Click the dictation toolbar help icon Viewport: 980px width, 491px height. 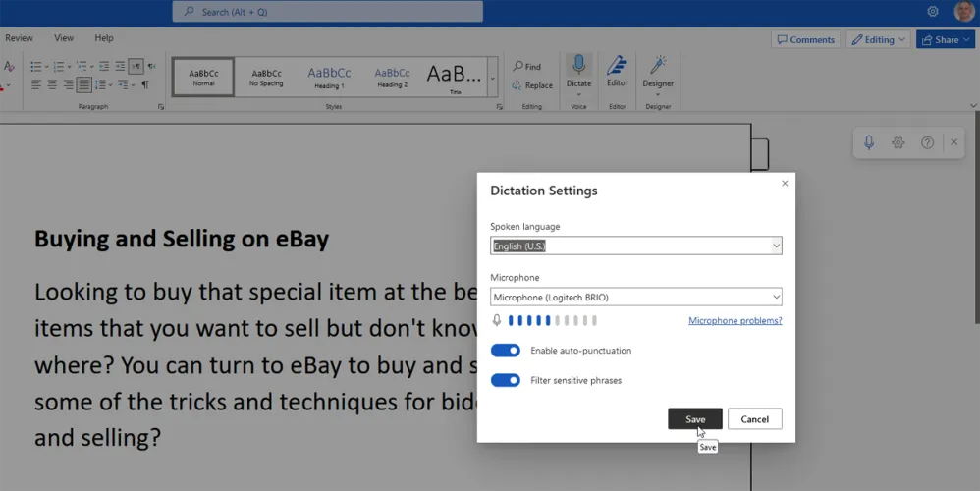[x=927, y=142]
